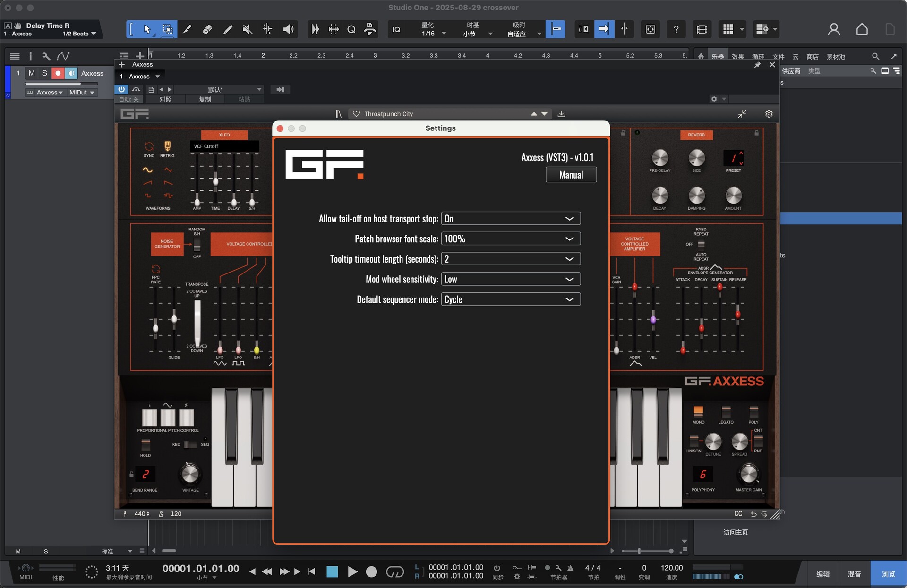The height and width of the screenshot is (588, 907).
Task: Open Allow tail-off dropdown
Action: click(511, 218)
